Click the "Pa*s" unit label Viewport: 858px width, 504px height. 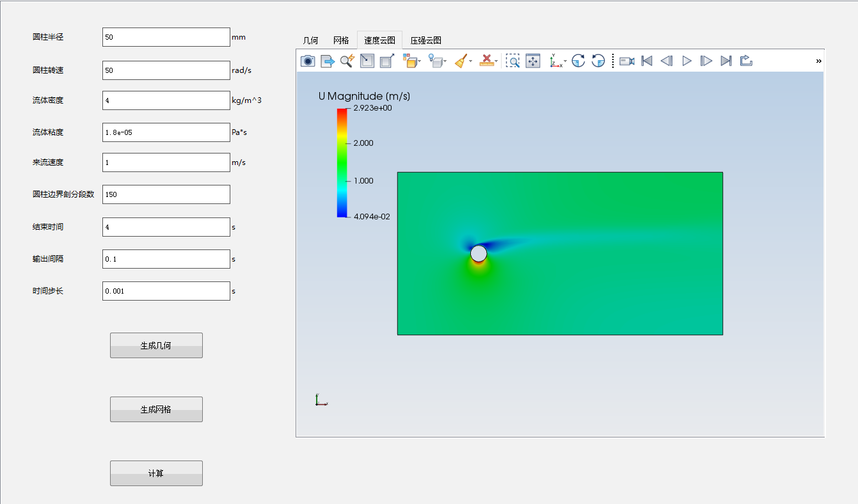(x=239, y=132)
